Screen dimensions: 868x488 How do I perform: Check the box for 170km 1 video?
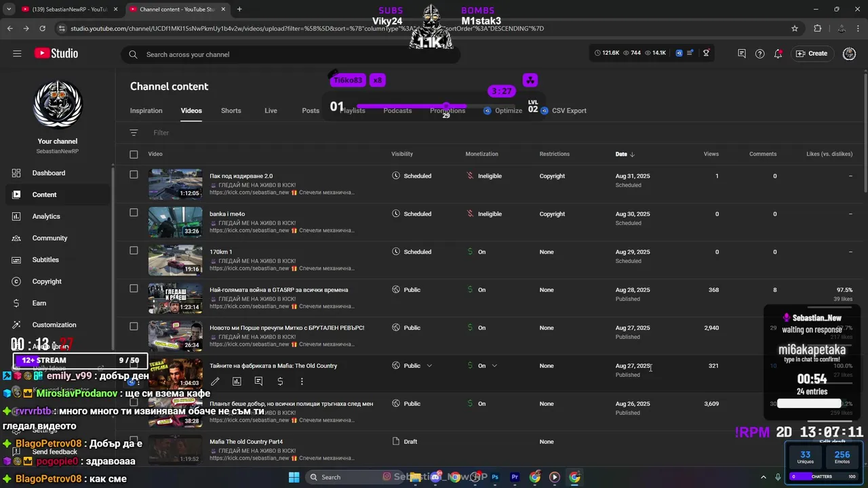[x=134, y=251]
